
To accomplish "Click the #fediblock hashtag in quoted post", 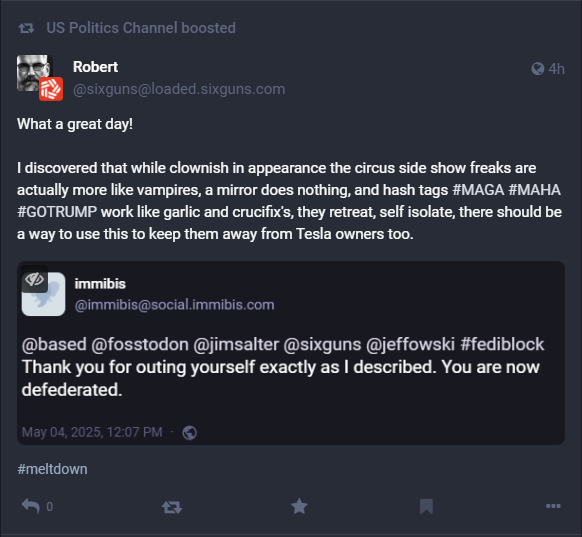I will [x=502, y=344].
